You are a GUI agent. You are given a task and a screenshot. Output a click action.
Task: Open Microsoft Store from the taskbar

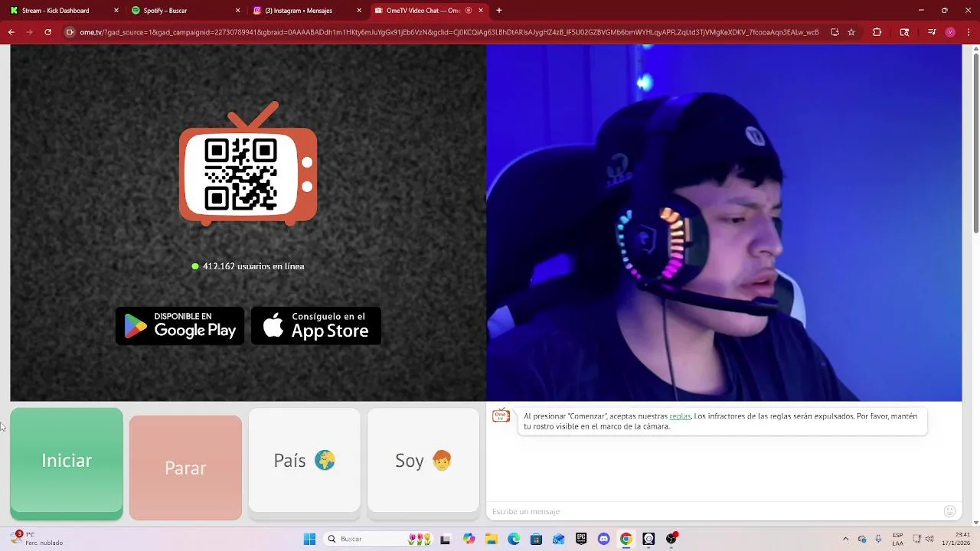point(536,539)
